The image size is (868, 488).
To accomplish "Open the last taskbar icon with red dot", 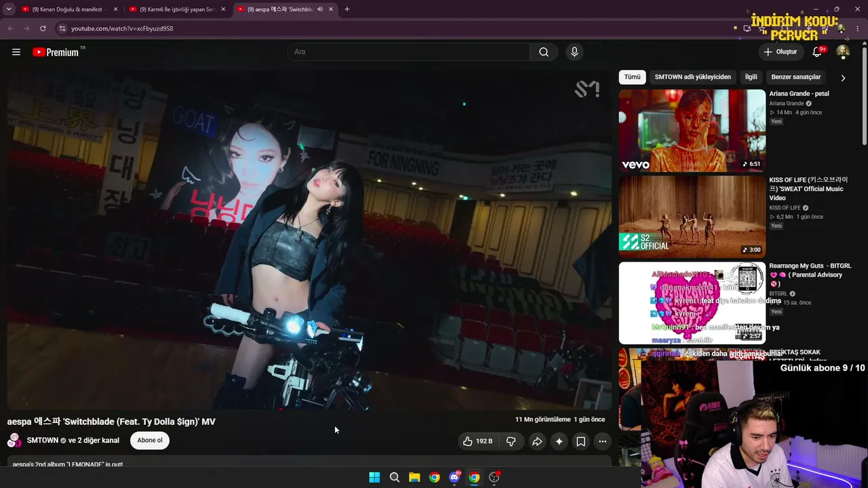I will click(494, 477).
